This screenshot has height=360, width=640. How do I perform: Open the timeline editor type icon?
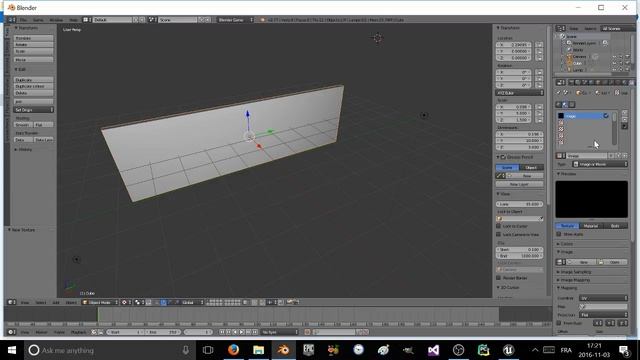[x=11, y=332]
